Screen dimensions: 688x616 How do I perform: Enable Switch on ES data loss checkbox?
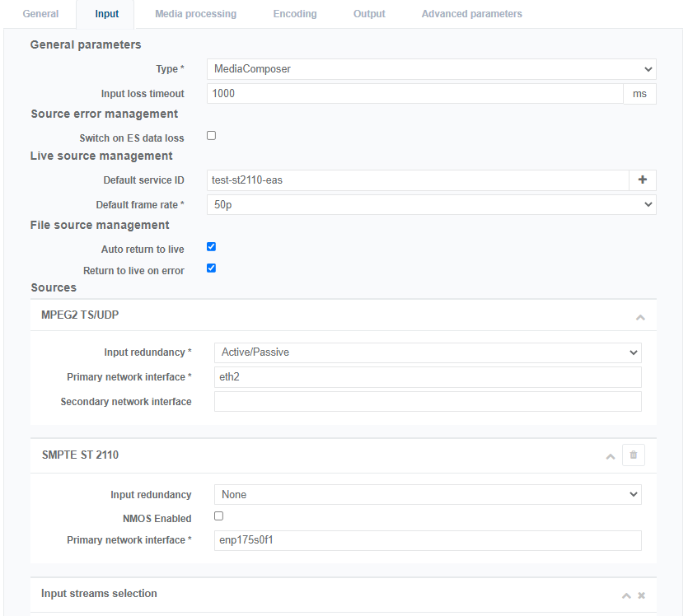pyautogui.click(x=211, y=136)
